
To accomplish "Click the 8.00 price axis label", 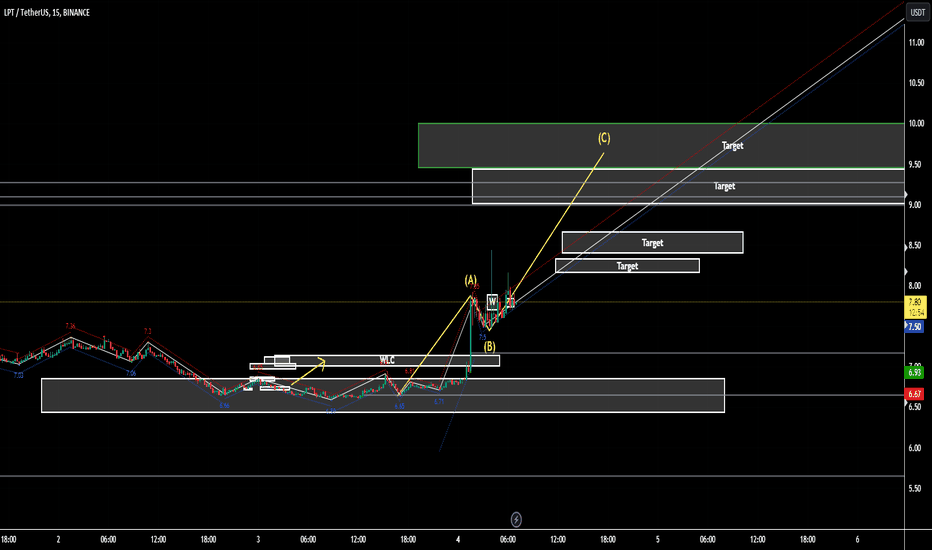I will tap(916, 285).
